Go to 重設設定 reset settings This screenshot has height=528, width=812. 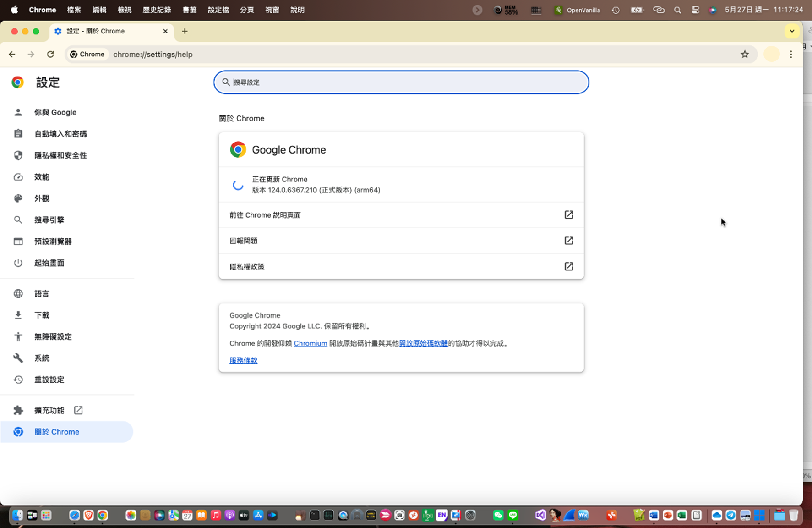click(x=49, y=380)
